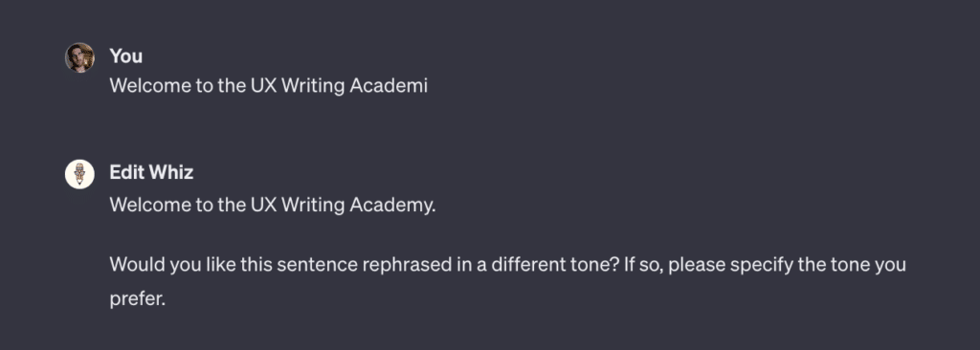Click the word "prefer." on the last line

[x=138, y=298]
